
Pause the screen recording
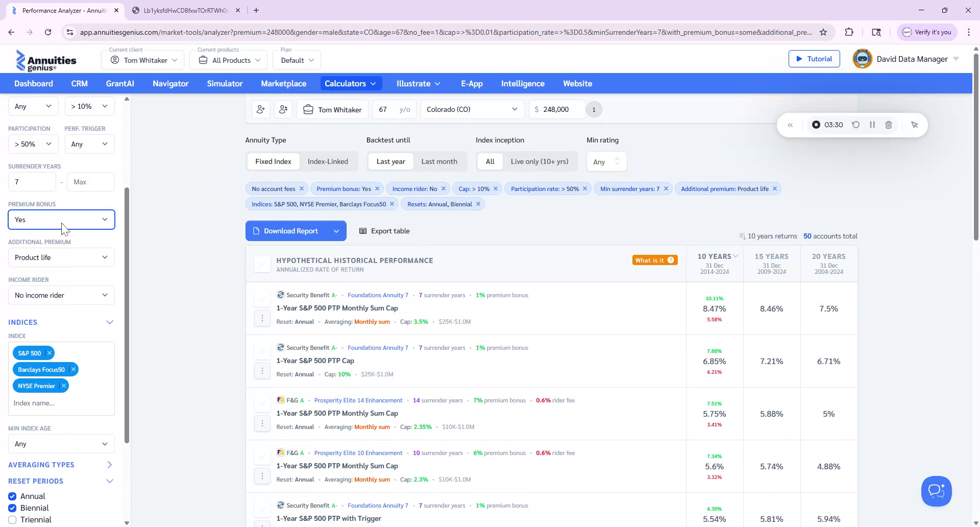872,125
